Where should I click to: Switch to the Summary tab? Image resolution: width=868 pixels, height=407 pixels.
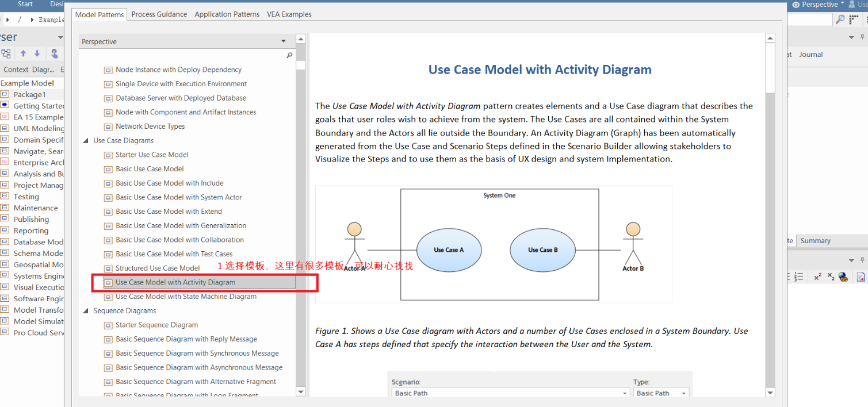(x=816, y=241)
